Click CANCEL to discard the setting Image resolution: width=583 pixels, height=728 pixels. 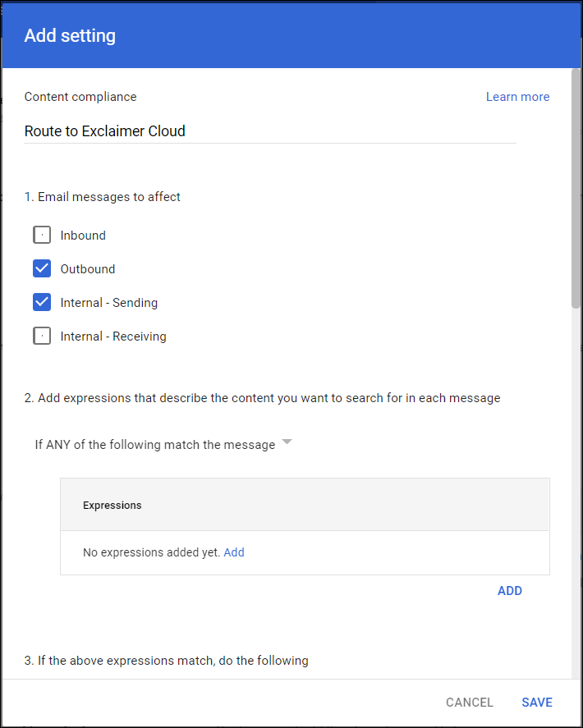coord(470,703)
